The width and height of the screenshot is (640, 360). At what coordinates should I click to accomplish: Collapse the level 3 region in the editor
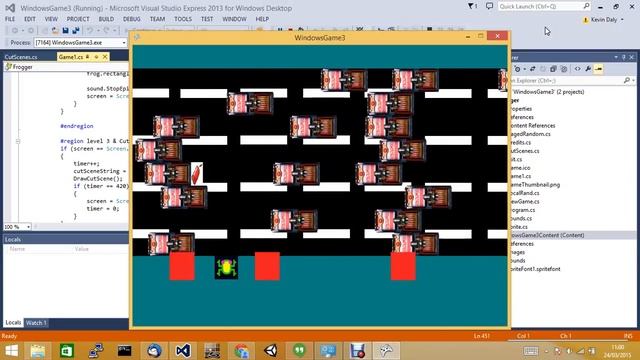[x=18, y=141]
